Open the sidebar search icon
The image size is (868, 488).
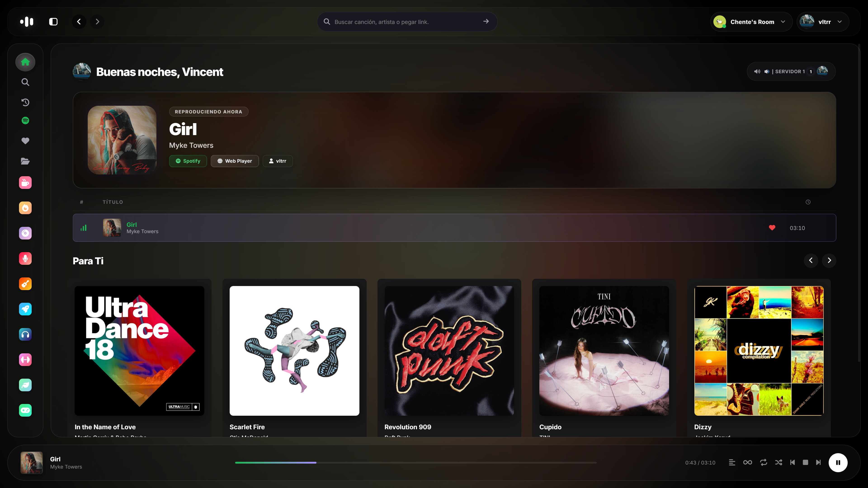pyautogui.click(x=25, y=82)
